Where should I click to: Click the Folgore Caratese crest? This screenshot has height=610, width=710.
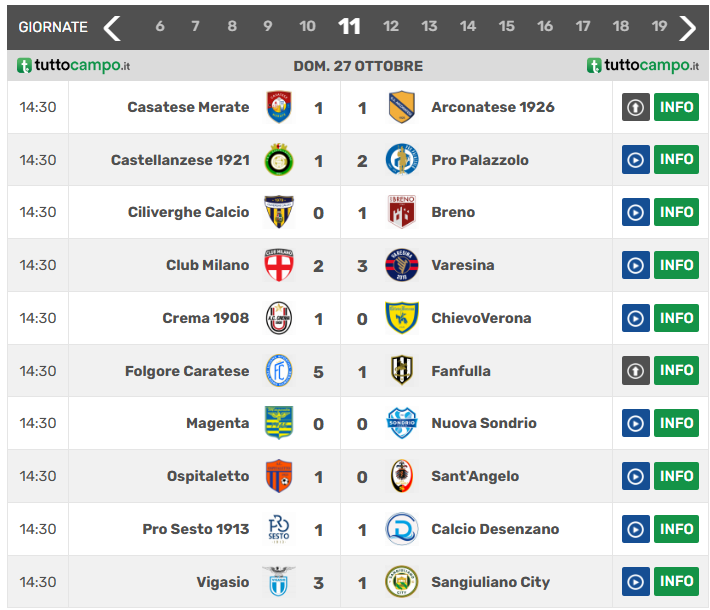[279, 371]
